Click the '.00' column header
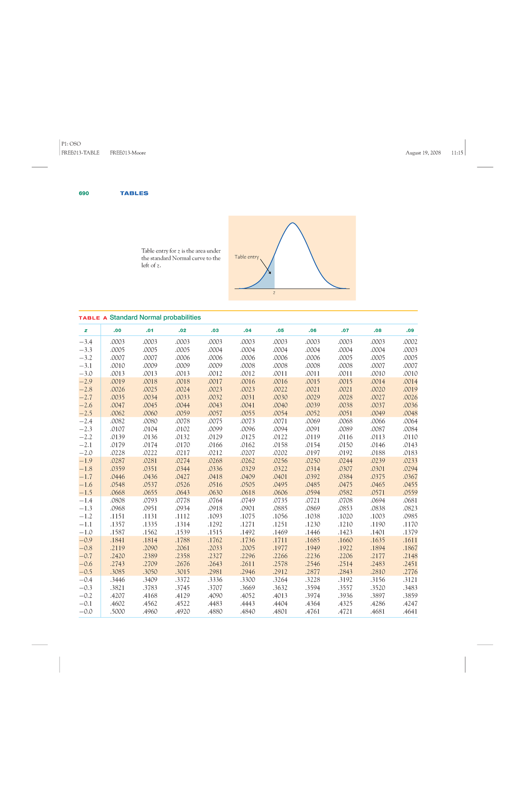The width and height of the screenshot is (525, 812). click(117, 330)
